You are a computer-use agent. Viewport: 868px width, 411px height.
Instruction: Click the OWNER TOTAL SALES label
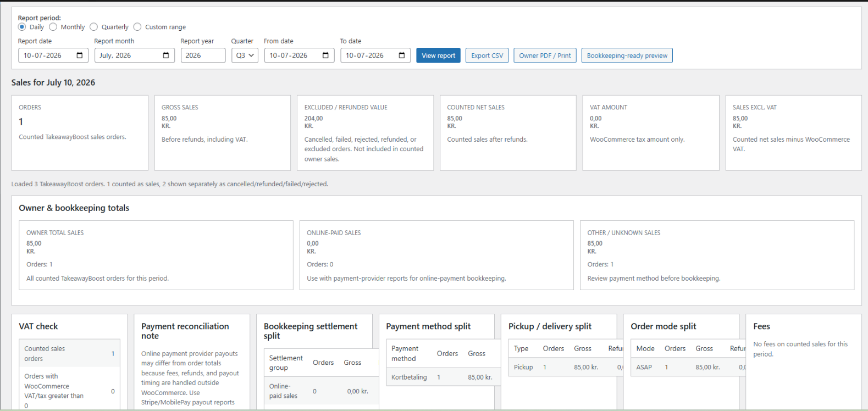click(x=55, y=233)
